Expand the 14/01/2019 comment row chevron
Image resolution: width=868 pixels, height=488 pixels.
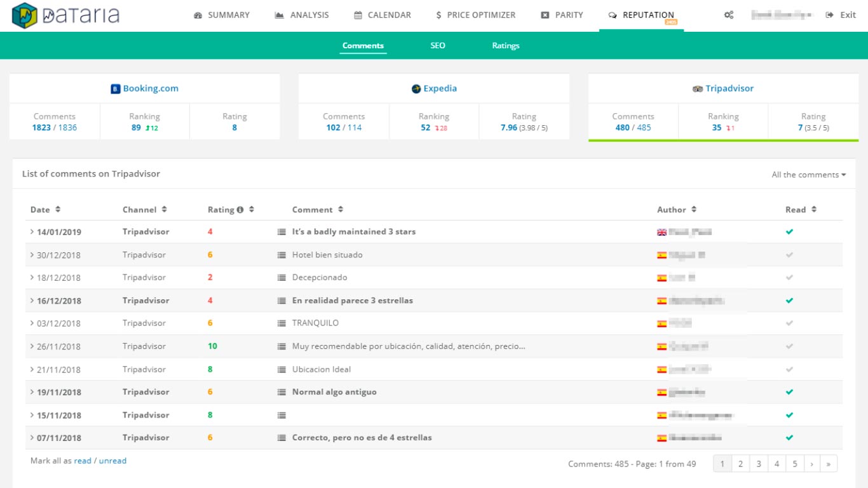(x=32, y=232)
